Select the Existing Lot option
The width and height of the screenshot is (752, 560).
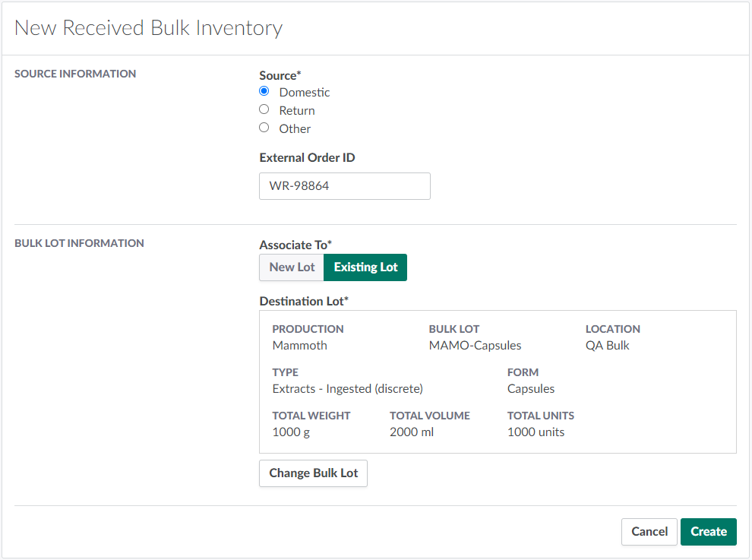[x=365, y=267]
